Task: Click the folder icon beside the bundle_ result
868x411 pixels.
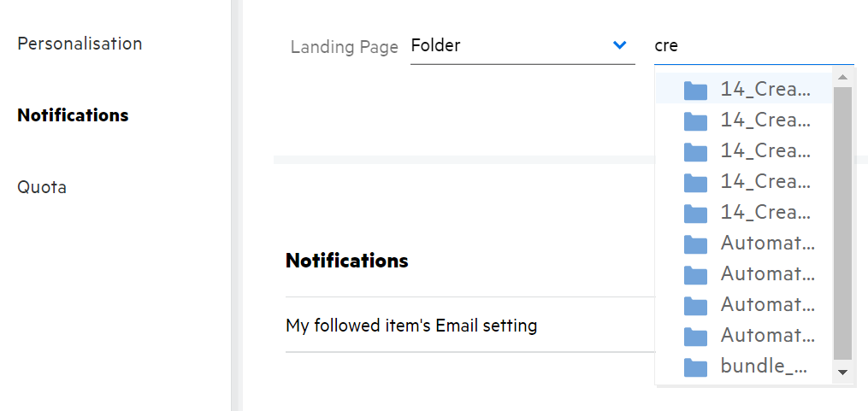Action: tap(695, 367)
